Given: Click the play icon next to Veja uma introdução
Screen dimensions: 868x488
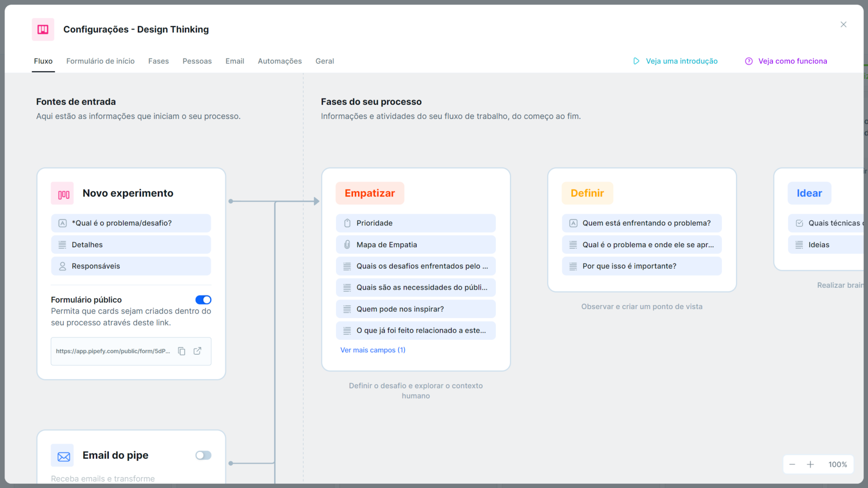Looking at the screenshot, I should click(636, 61).
